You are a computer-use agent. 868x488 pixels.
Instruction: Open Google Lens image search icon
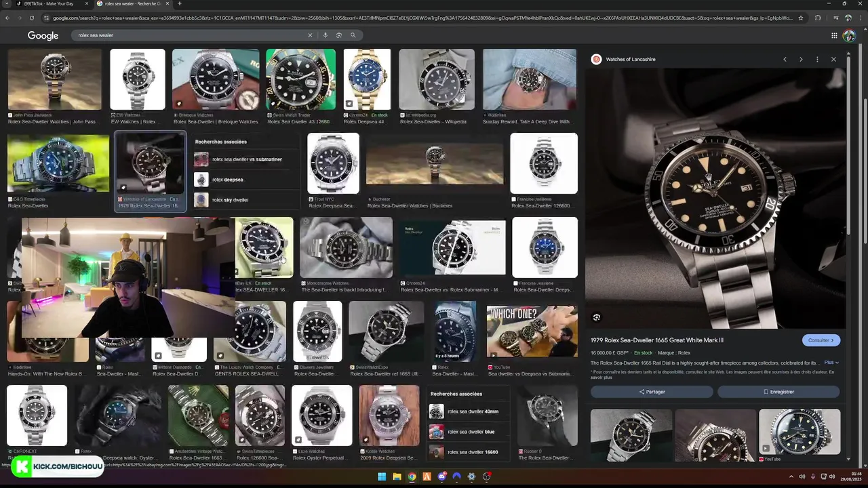[339, 35]
